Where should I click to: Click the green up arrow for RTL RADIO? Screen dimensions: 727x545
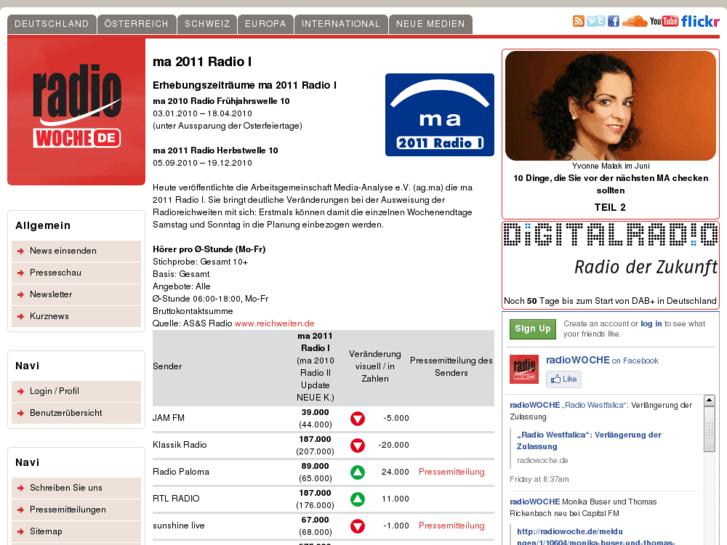click(x=357, y=499)
